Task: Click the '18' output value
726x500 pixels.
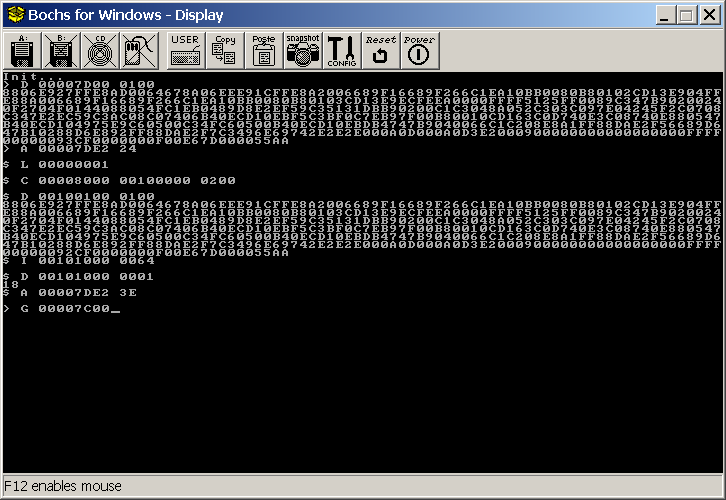Action: pos(11,284)
